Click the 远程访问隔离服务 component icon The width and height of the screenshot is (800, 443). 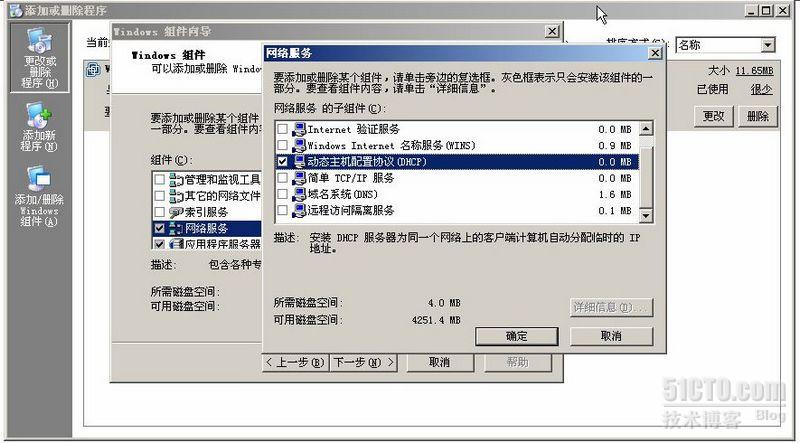(298, 211)
